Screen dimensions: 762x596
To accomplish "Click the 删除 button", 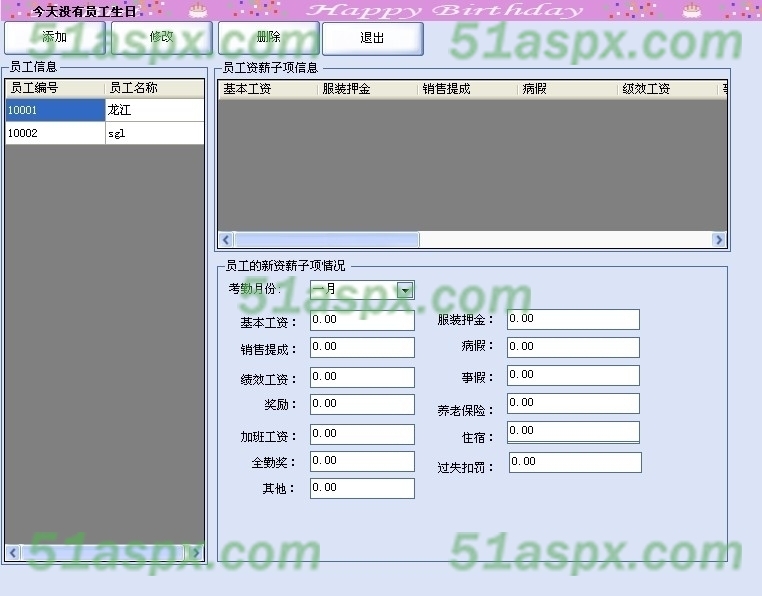I will pyautogui.click(x=269, y=37).
